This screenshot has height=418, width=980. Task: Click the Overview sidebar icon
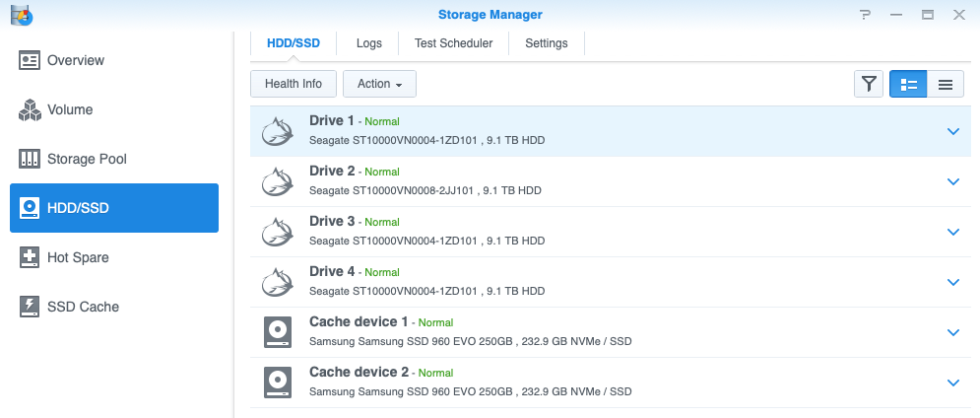pyautogui.click(x=30, y=61)
